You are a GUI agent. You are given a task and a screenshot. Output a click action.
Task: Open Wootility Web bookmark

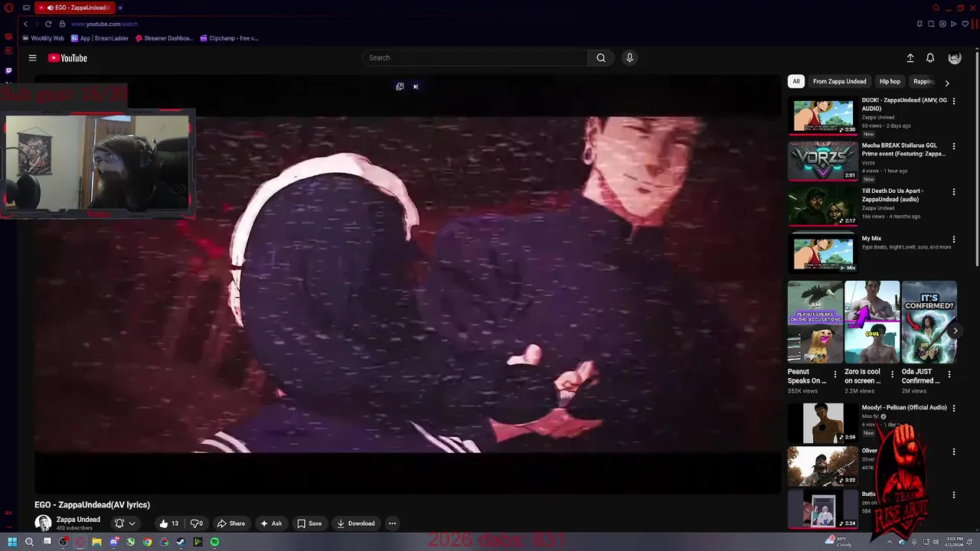pos(44,38)
